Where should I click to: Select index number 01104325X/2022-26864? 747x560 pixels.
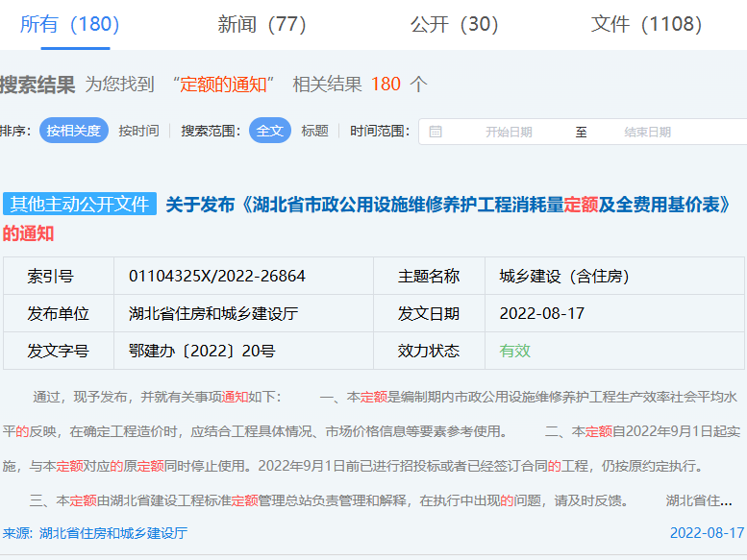216,277
